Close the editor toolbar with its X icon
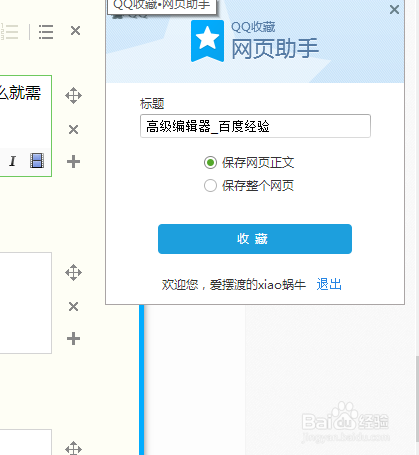The width and height of the screenshot is (419, 455). point(75,31)
